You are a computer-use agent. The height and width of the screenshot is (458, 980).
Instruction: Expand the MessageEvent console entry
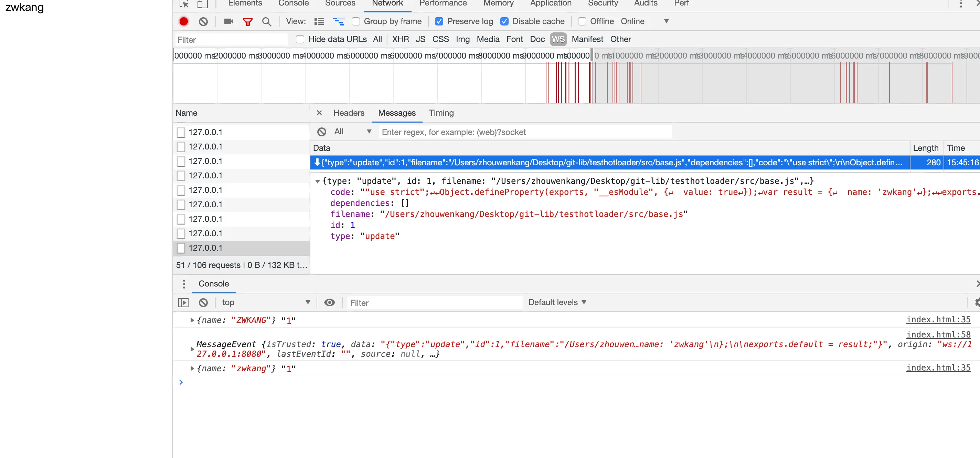[x=192, y=349]
